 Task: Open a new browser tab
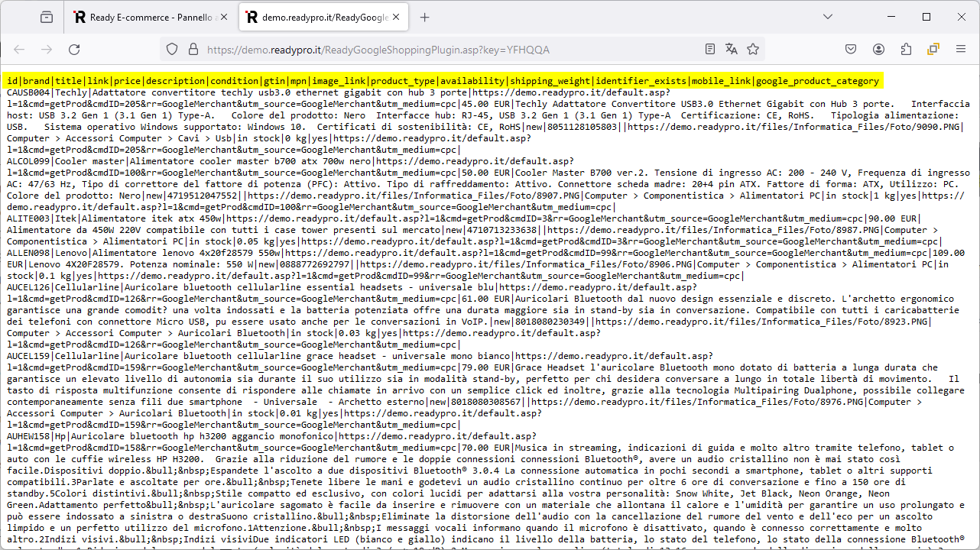425,17
